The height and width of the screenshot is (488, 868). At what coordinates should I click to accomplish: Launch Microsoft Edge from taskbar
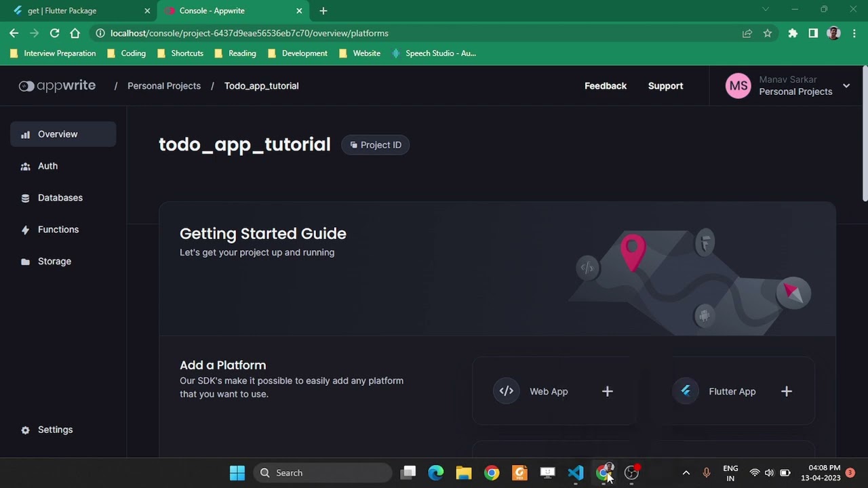tap(436, 473)
